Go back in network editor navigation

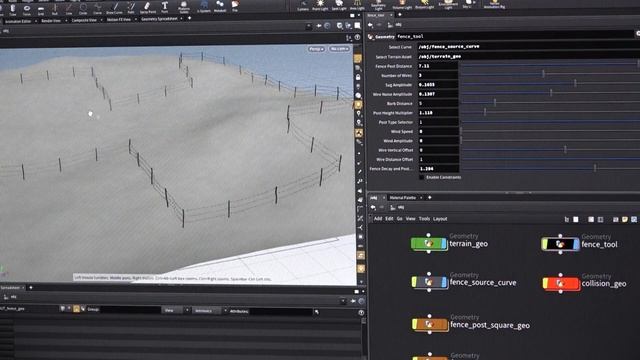click(373, 207)
